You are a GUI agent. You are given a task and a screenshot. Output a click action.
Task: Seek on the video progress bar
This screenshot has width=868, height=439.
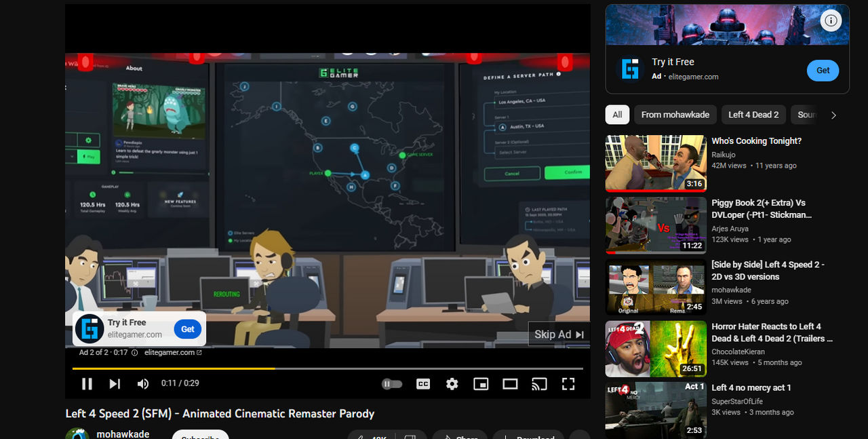click(328, 368)
